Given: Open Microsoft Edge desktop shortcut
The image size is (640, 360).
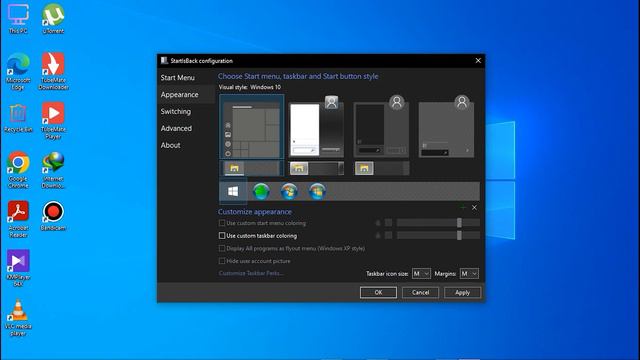Looking at the screenshot, I should 18,71.
